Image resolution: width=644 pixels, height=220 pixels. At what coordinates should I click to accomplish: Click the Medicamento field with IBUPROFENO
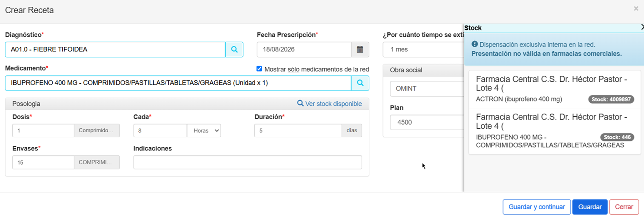point(178,83)
